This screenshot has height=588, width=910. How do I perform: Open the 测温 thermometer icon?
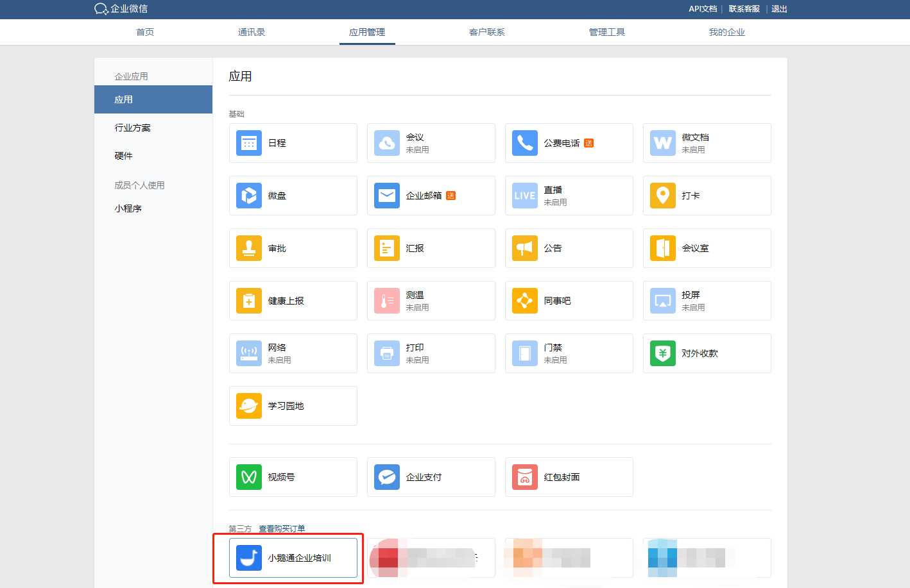[387, 301]
